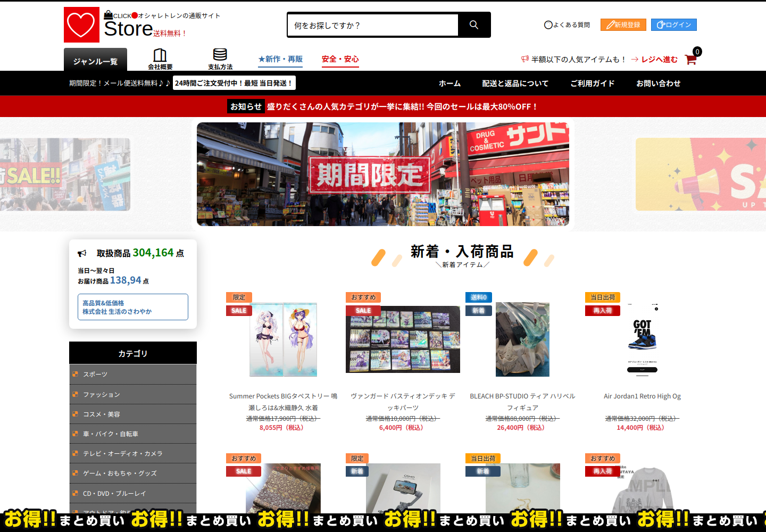
Task: Click the 高品質&低価格 company box
Action: point(133,307)
